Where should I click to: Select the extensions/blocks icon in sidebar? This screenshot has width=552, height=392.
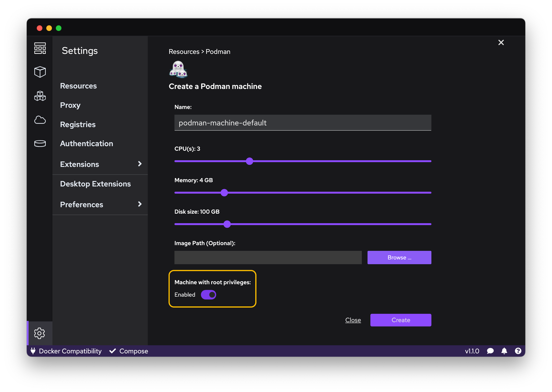[x=40, y=95]
